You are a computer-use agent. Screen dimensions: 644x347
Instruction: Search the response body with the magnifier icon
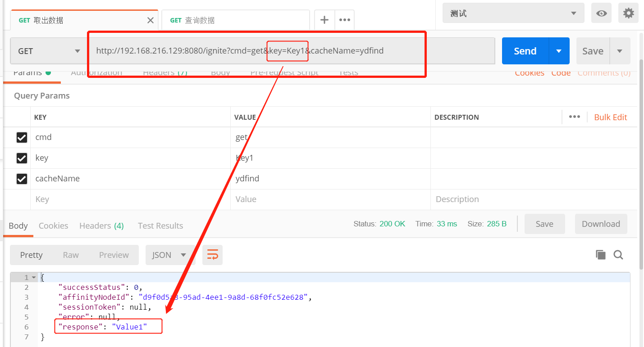point(618,255)
